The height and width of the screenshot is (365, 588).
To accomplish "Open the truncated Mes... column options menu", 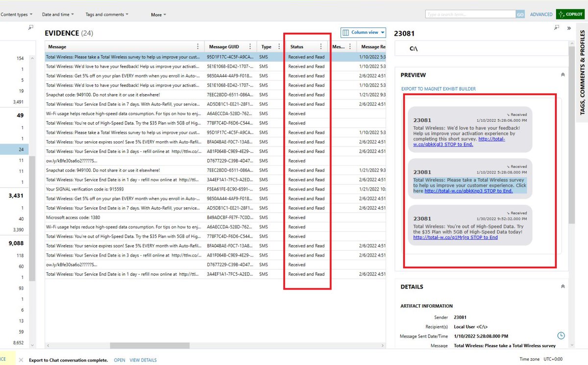I will [351, 47].
